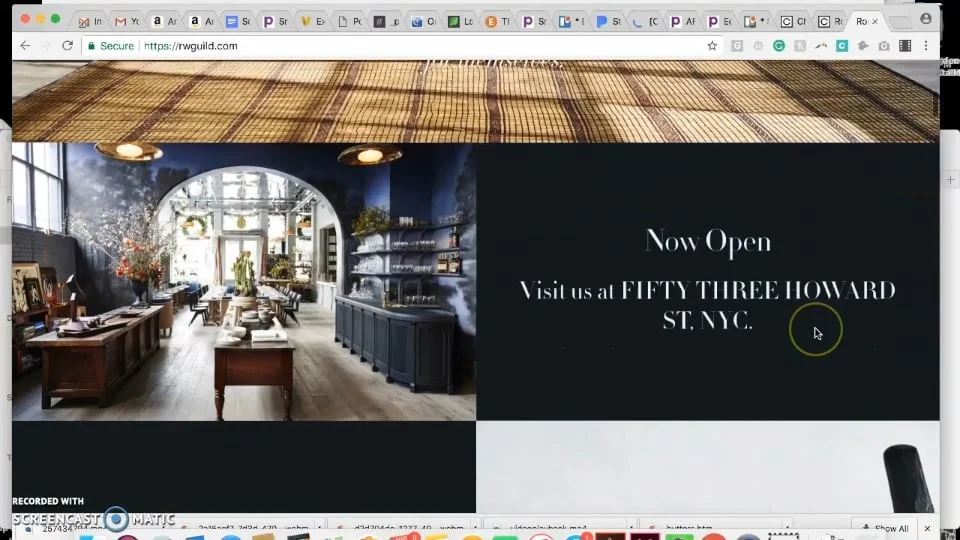Open the buttons.htm download item

point(689,528)
